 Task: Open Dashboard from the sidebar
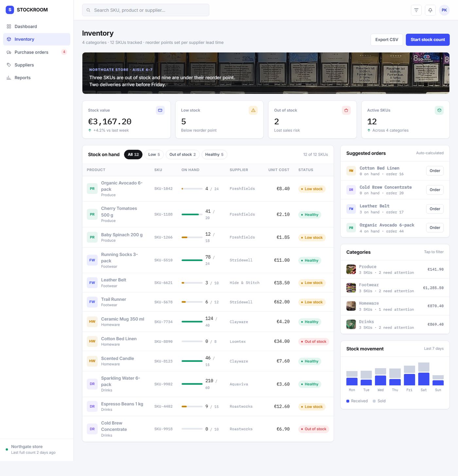[37, 26]
